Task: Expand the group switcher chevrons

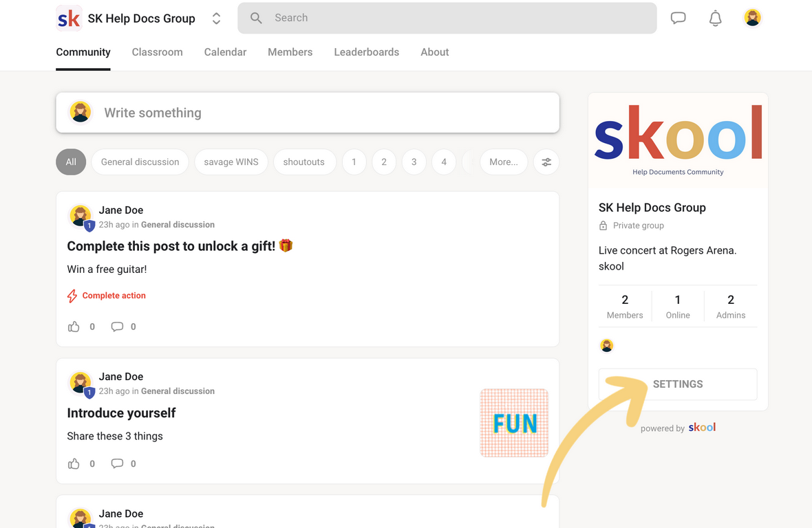Action: [x=216, y=19]
